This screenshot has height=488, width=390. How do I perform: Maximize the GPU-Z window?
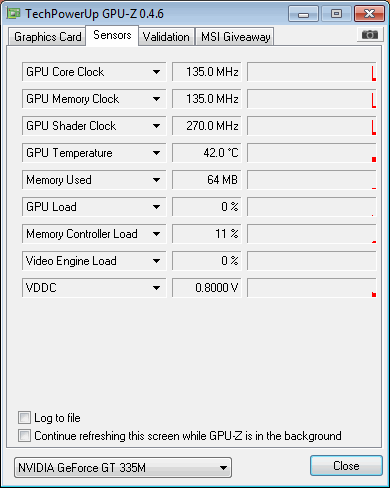(336, 14)
